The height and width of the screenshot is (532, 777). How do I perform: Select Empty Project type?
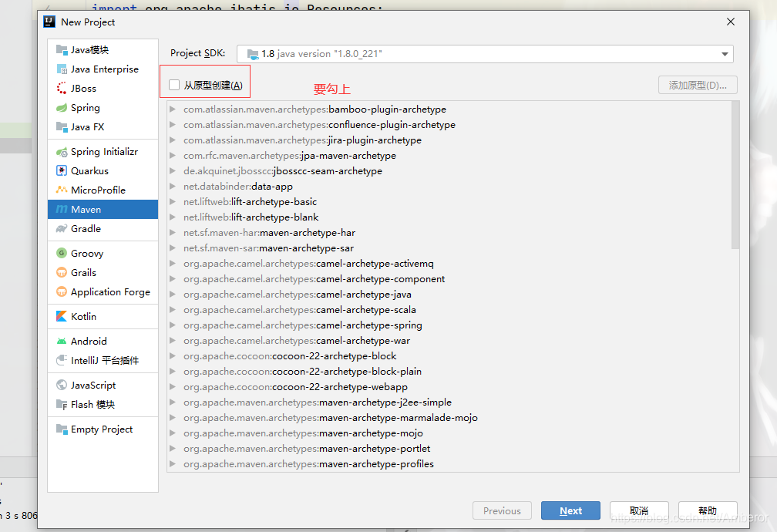click(103, 429)
